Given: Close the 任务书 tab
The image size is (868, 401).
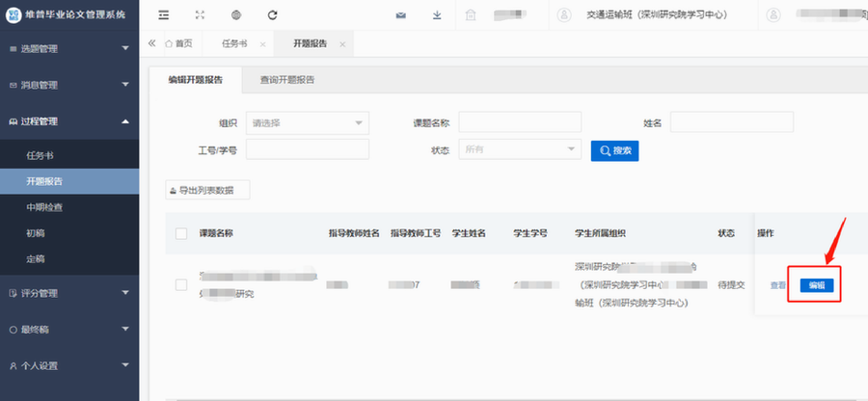Looking at the screenshot, I should point(262,44).
